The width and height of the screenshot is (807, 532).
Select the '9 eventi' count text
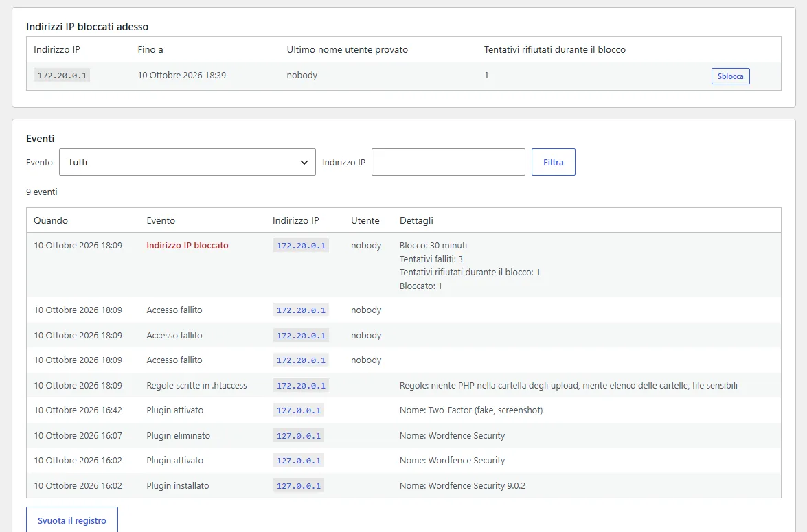point(42,192)
